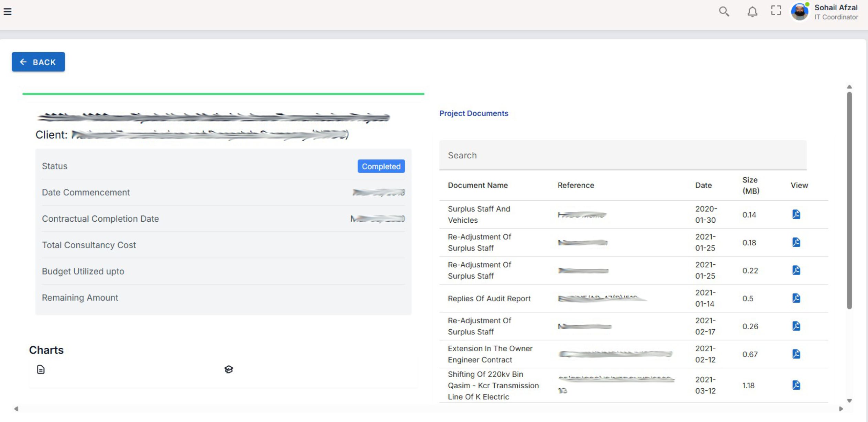Open Sohail Afzal's profile avatar
868x422 pixels.
(800, 12)
